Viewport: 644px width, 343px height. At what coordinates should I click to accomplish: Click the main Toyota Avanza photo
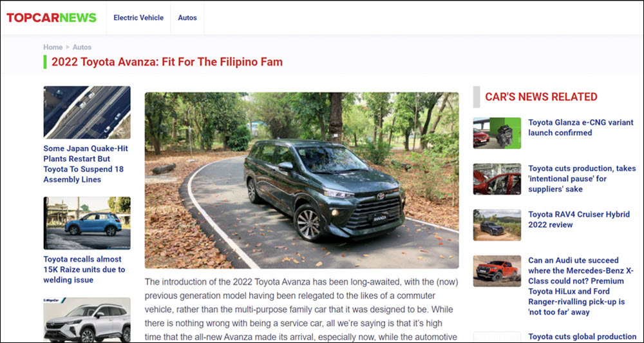click(x=302, y=180)
